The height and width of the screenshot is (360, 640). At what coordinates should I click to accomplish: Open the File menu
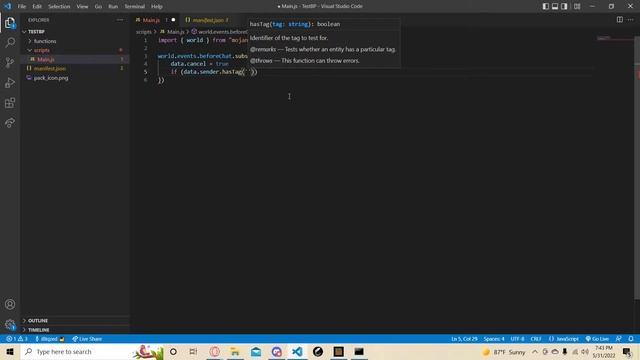click(x=22, y=6)
